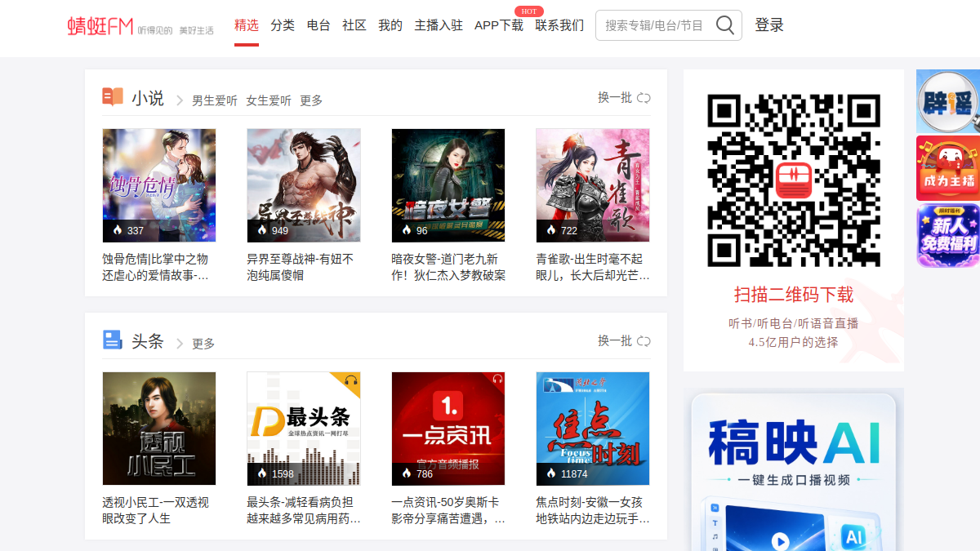
Task: Open the 一点资讯 album cover
Action: pyautogui.click(x=448, y=429)
